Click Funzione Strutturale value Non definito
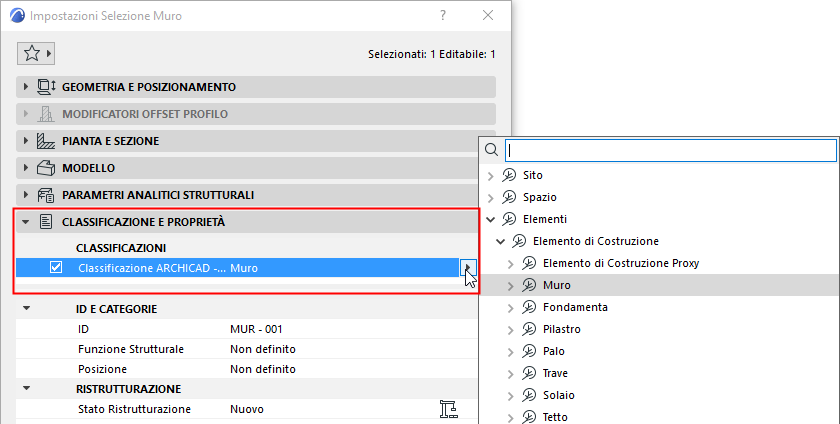This screenshot has width=840, height=424. 263,349
